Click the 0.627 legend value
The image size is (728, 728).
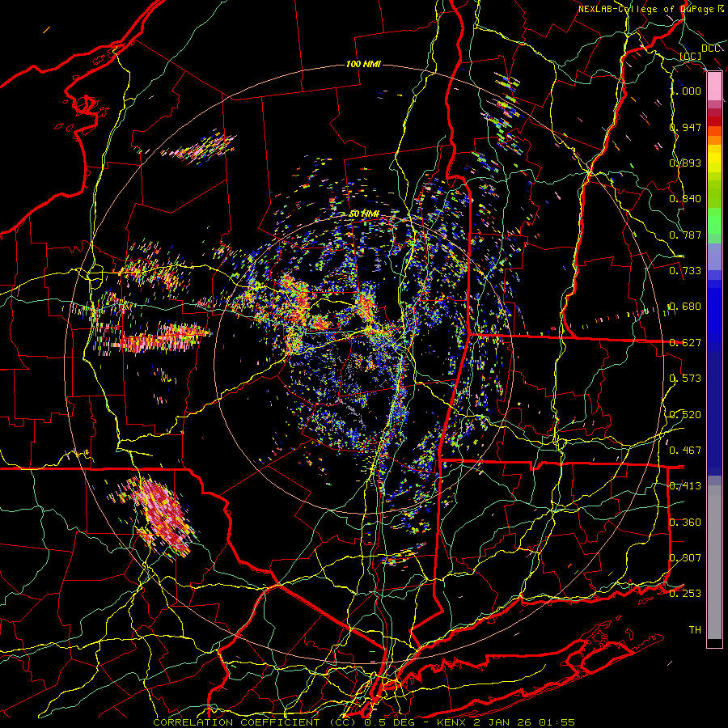[685, 343]
